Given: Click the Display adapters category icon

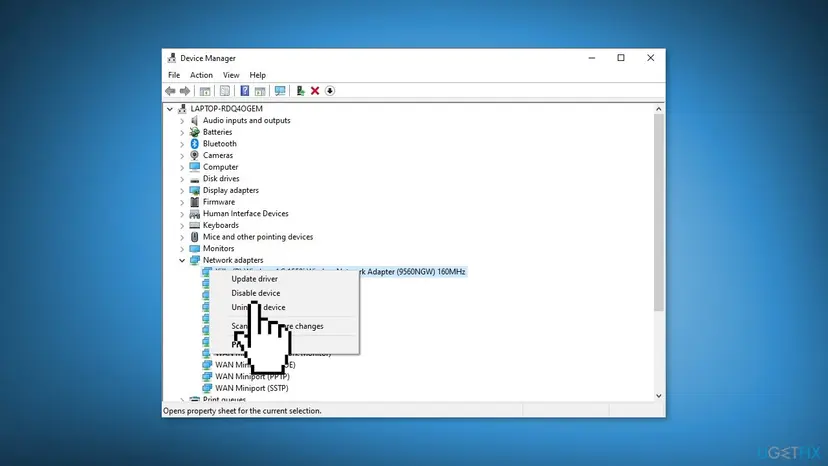Looking at the screenshot, I should click(194, 190).
